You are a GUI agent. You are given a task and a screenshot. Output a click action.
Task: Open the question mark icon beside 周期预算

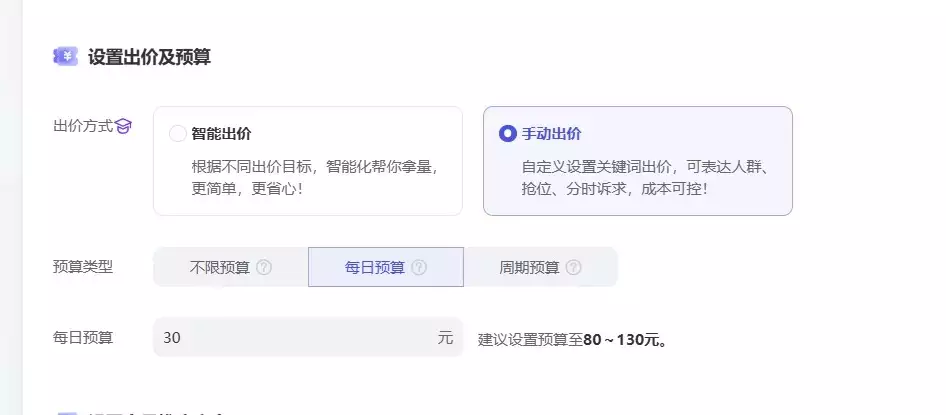(573, 267)
